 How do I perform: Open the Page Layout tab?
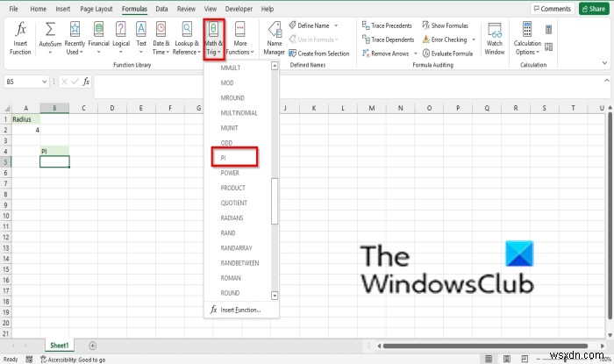(96, 9)
